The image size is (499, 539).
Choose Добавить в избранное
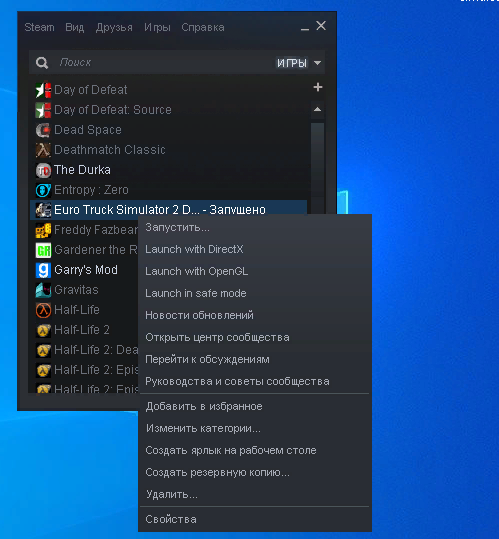tap(255, 406)
